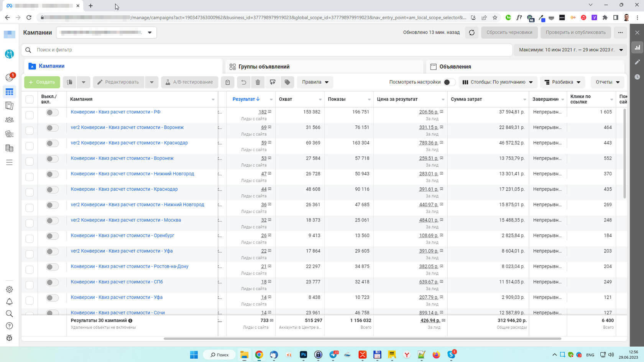Open the clock history icon in right sidebar
This screenshot has width=644, height=362.
coord(637,77)
